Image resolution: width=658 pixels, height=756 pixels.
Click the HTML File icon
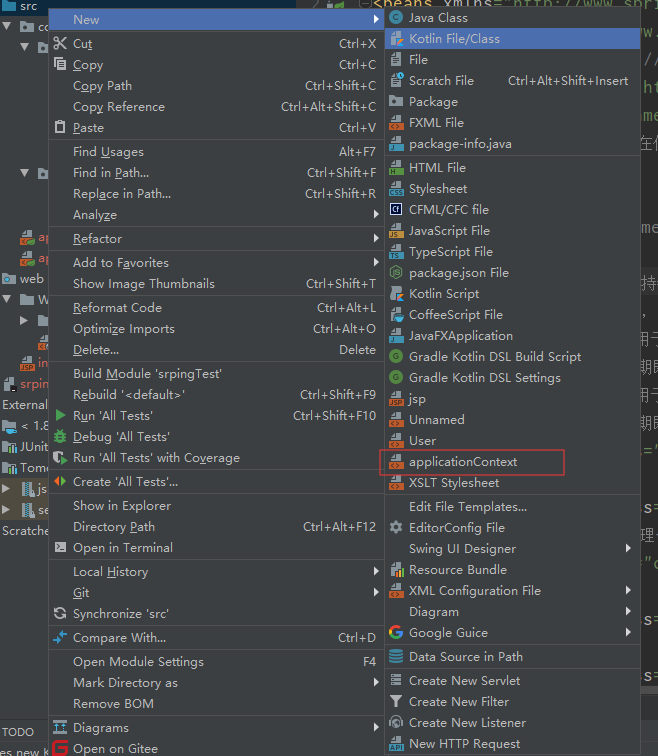[x=396, y=168]
